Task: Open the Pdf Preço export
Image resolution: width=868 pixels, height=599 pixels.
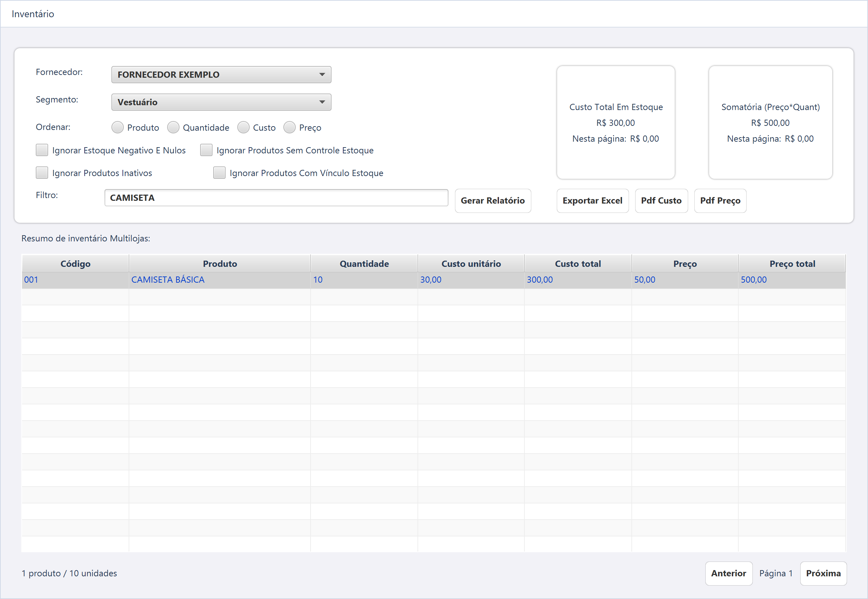Action: coord(720,201)
